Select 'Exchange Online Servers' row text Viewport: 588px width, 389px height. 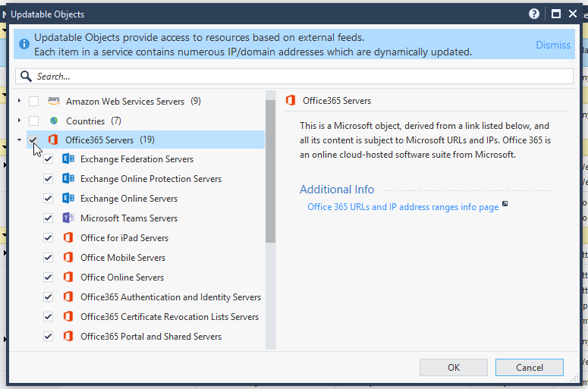point(129,199)
